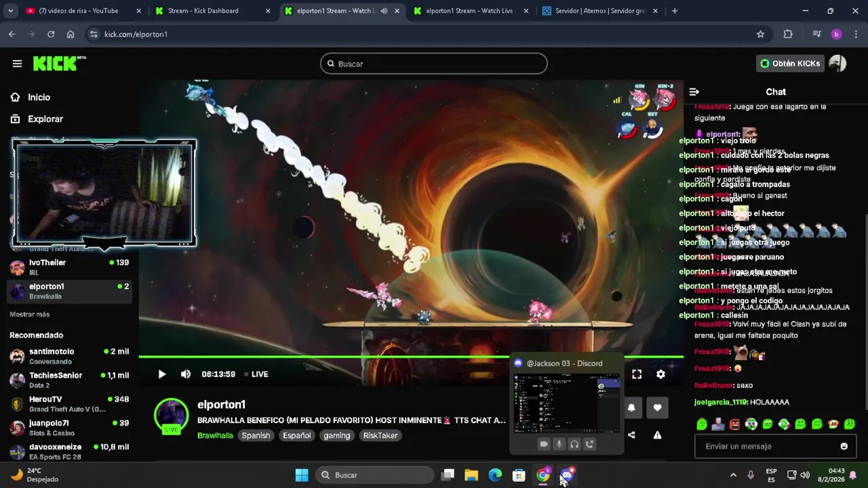
Task: Open Windows Start menu
Action: [x=302, y=475]
